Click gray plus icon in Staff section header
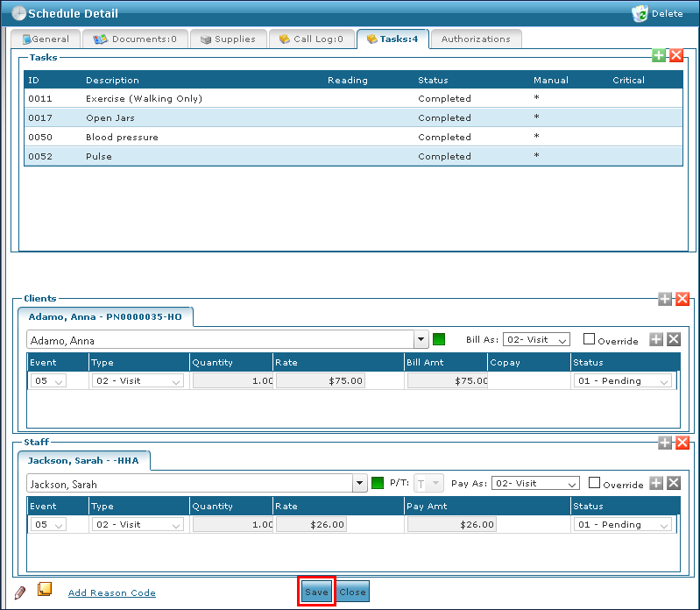This screenshot has width=700, height=610. (x=665, y=443)
